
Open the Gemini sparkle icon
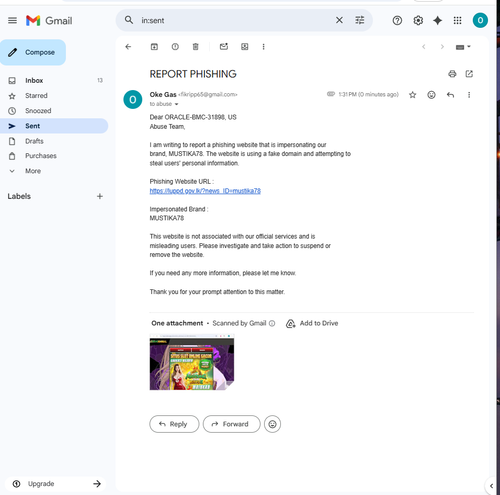437,21
